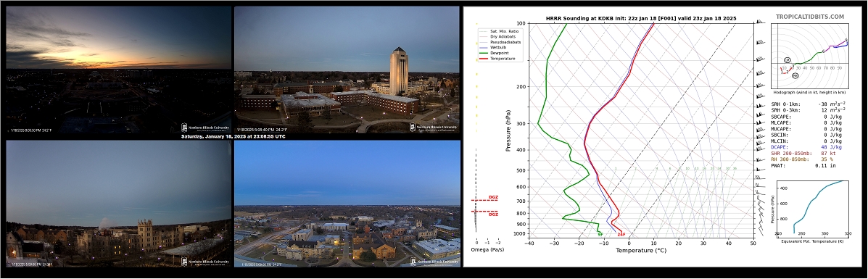Click the NIU logo on the sunset webcam
The width and height of the screenshot is (868, 279).
(204, 127)
